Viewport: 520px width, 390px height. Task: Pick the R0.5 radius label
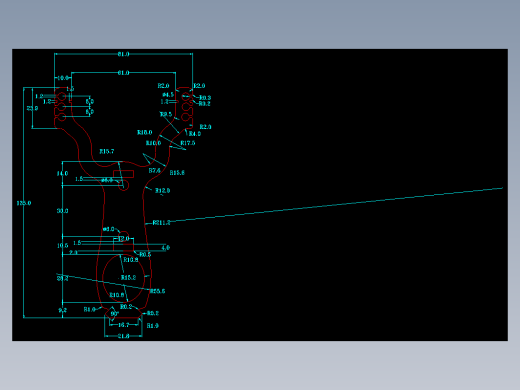[x=145, y=254]
